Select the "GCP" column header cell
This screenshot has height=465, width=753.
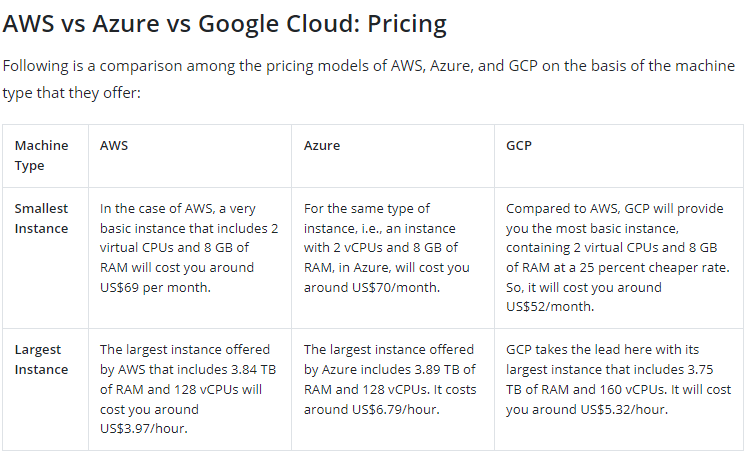(x=519, y=145)
